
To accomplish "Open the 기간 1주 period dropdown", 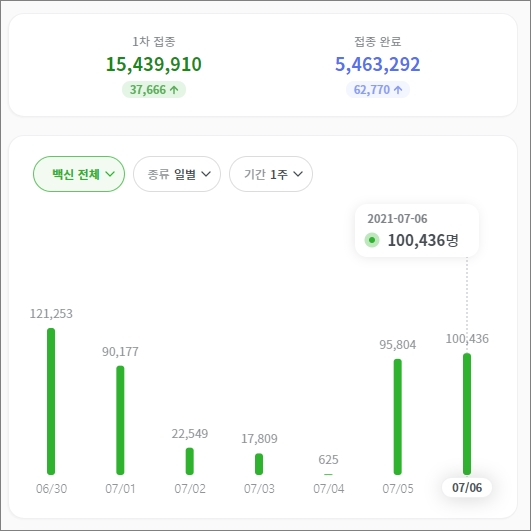I will [x=271, y=174].
